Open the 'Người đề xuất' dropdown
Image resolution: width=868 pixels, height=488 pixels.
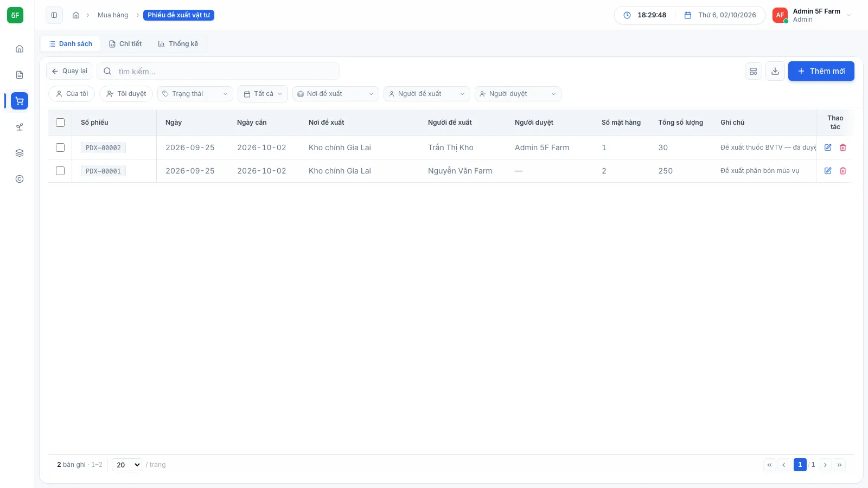(x=427, y=94)
